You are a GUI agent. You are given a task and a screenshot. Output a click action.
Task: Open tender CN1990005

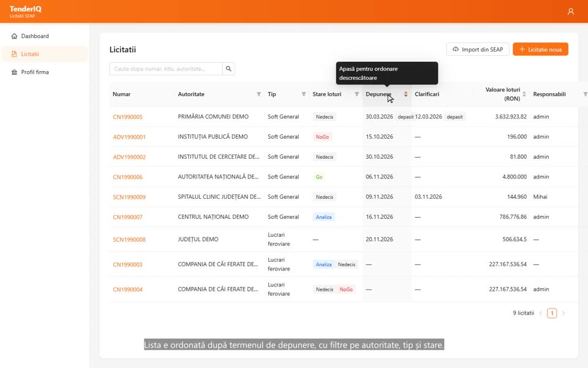pos(127,117)
